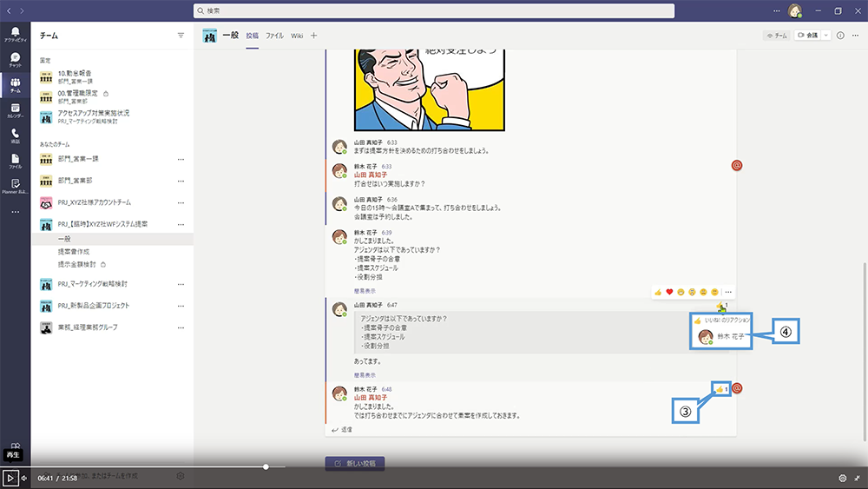
Task: Click the video play button
Action: pos(10,478)
